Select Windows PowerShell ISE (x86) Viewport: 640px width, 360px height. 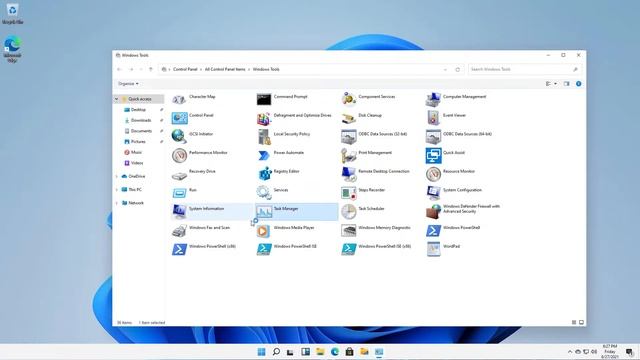coord(376,249)
